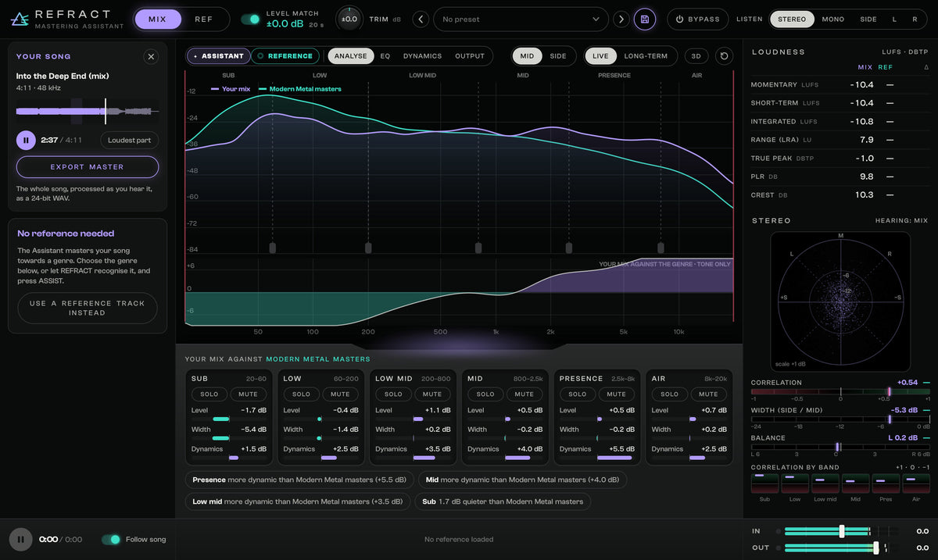Mute the AIR band
Screen dimensions: 938x560
point(708,394)
